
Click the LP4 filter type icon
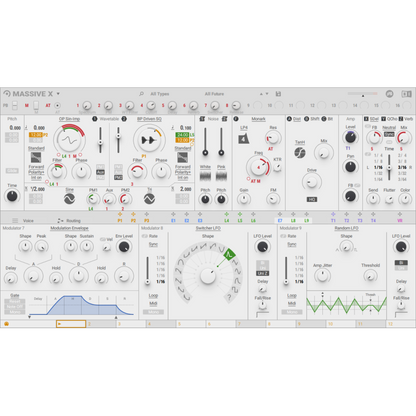click(244, 138)
